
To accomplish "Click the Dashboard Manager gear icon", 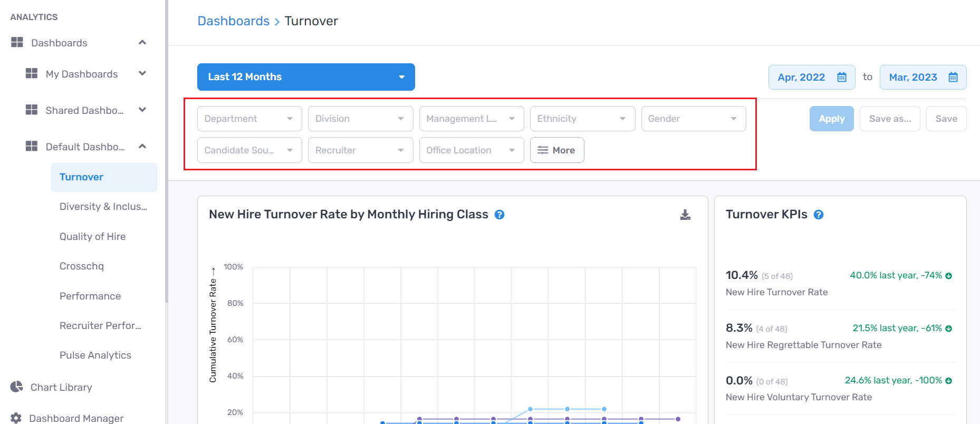I will [x=16, y=418].
